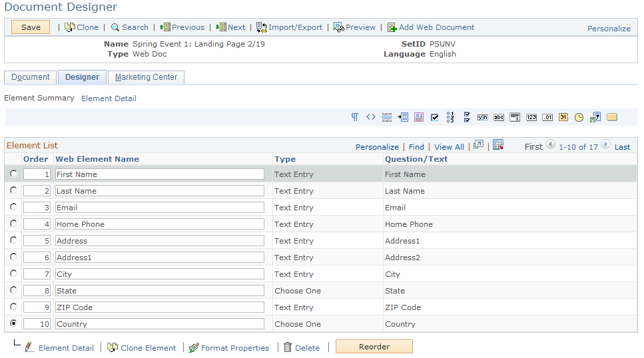Select radio button for Country row
This screenshot has height=358, width=644.
13,323
